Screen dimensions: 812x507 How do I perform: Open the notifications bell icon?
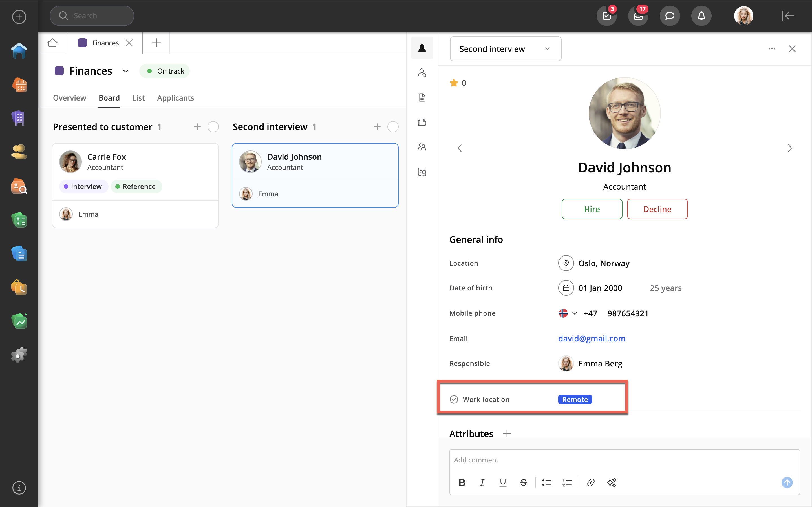[701, 16]
